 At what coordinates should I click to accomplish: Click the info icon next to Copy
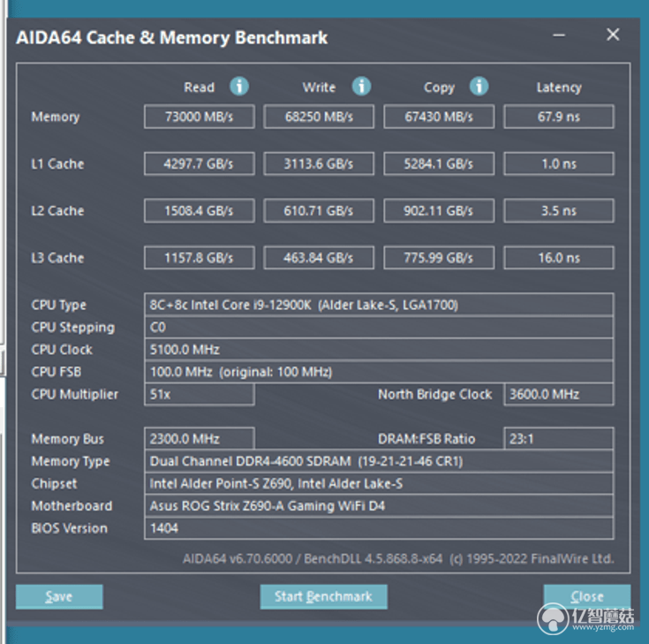(x=479, y=87)
